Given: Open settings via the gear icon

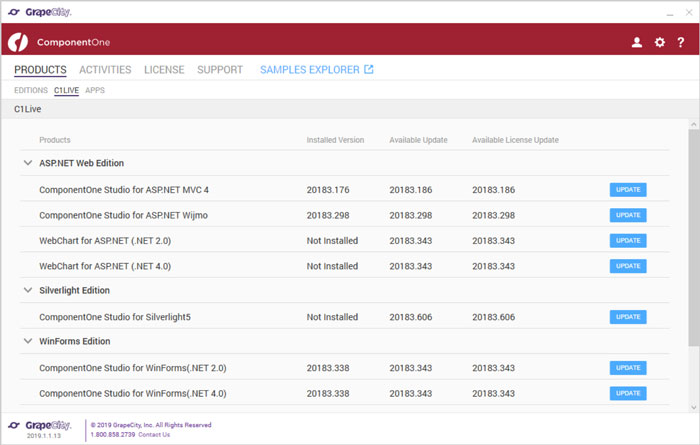Looking at the screenshot, I should pos(659,42).
